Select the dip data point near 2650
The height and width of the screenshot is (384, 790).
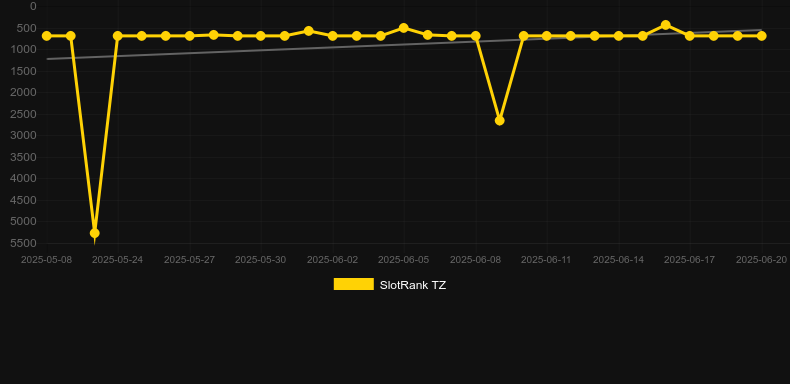pos(499,120)
